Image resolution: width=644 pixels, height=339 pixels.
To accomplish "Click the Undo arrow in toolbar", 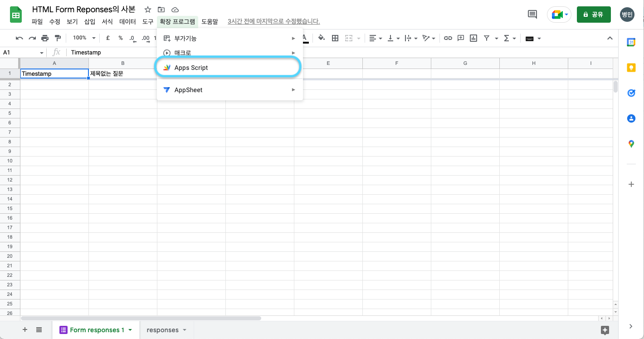I will (19, 38).
